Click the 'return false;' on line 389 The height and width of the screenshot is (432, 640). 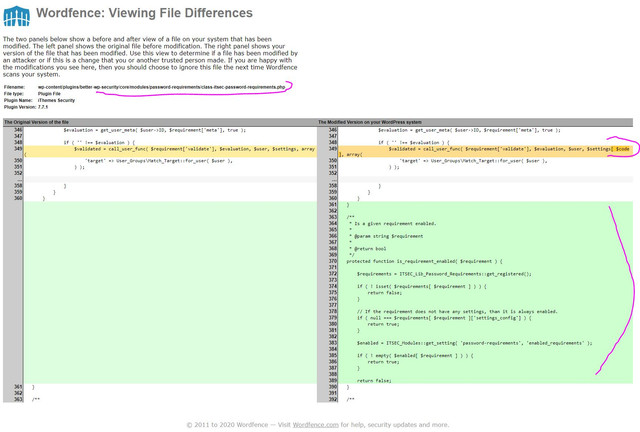click(x=374, y=381)
